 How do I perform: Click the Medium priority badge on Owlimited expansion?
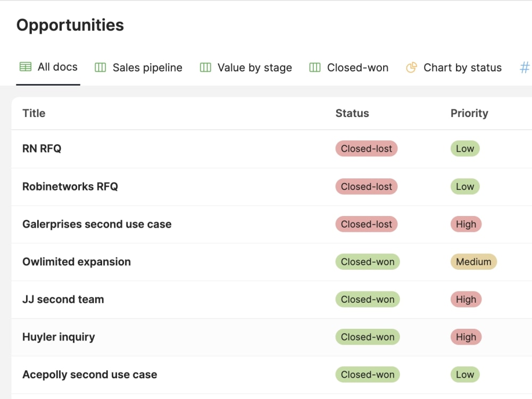pyautogui.click(x=473, y=262)
